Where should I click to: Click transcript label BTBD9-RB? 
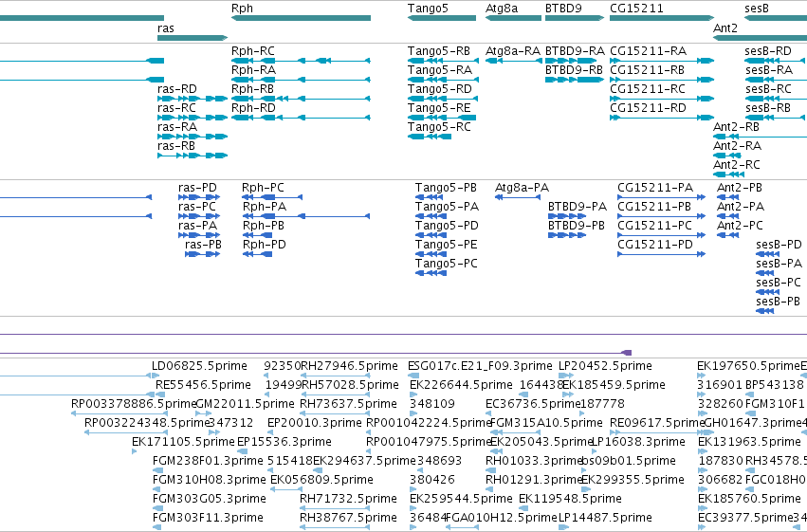[574, 70]
